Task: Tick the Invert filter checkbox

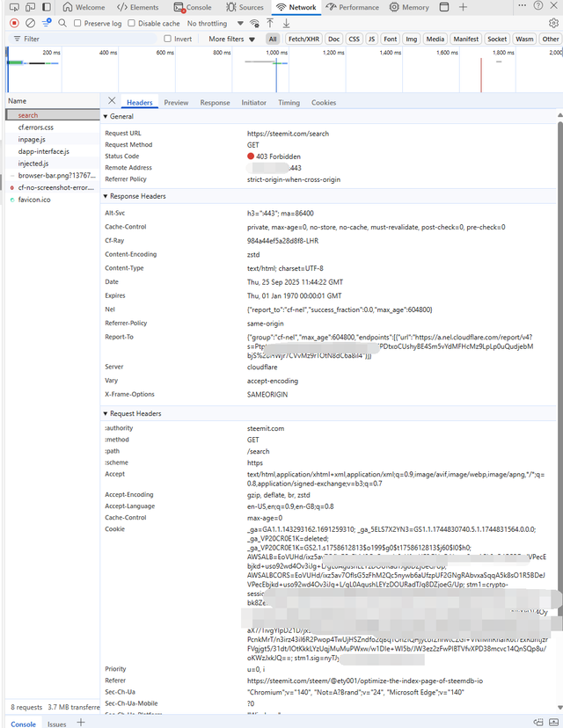Action: 168,39
